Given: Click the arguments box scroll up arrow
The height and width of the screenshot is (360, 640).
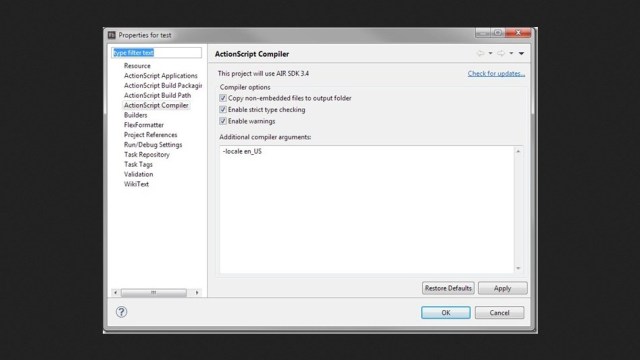Looking at the screenshot, I should click(518, 151).
